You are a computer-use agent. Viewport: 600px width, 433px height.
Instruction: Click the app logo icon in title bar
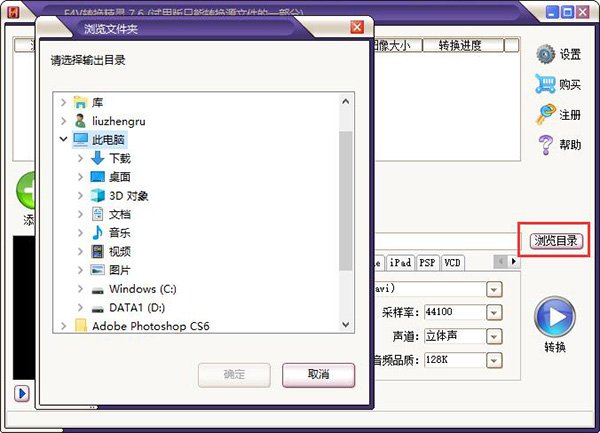13,12
